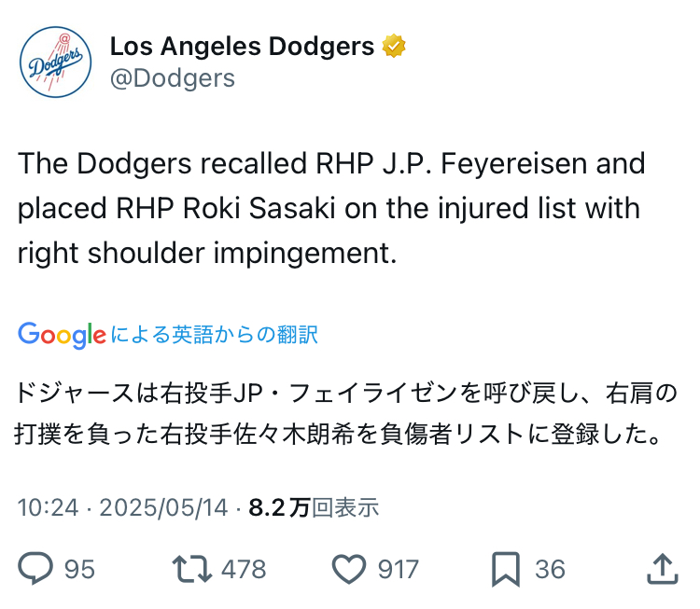Open the Los Angeles Dodgers display name
Screen dimensions: 700x609
pos(242,46)
